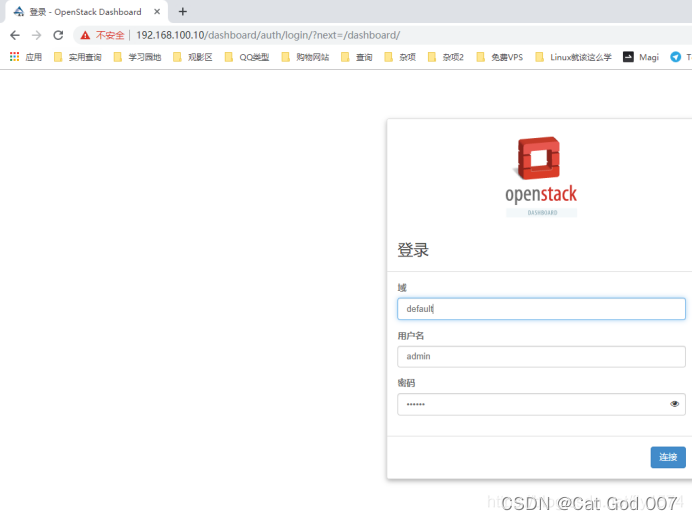Image resolution: width=693 pixels, height=520 pixels.
Task: Close the OpenStack Dashboard tab
Action: pyautogui.click(x=157, y=12)
